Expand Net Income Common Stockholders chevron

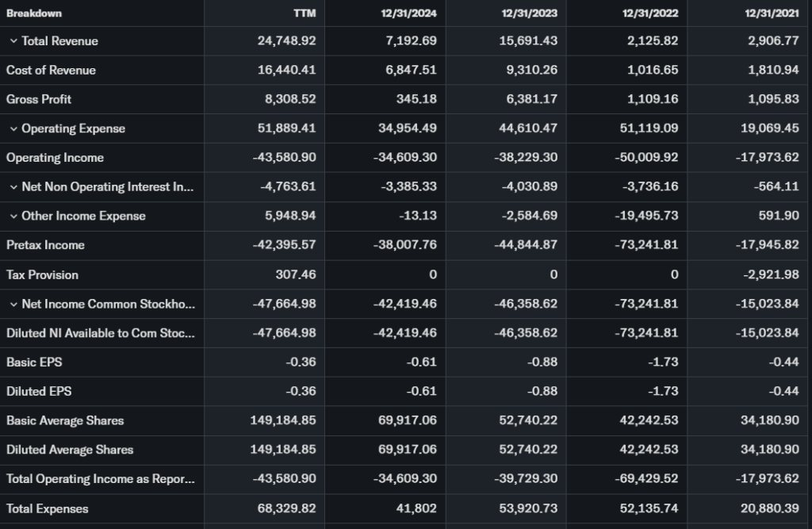point(13,305)
